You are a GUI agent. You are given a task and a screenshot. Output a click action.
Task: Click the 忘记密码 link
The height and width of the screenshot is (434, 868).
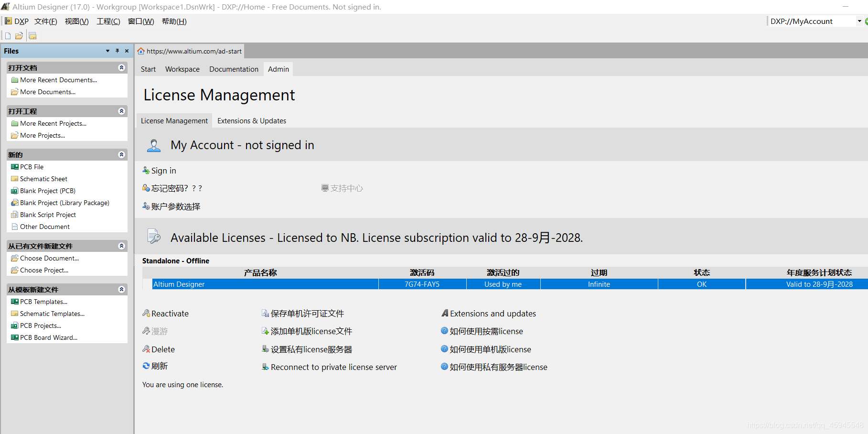click(x=177, y=188)
